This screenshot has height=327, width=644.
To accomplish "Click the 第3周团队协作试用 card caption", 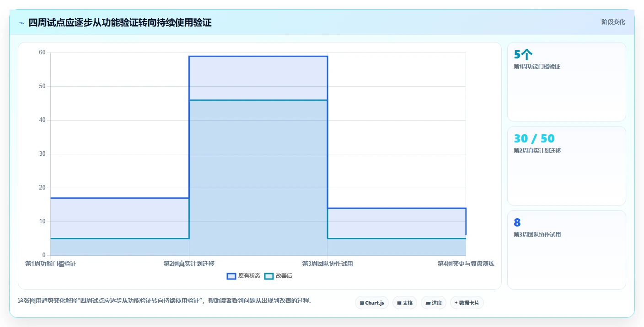I will pyautogui.click(x=537, y=235).
